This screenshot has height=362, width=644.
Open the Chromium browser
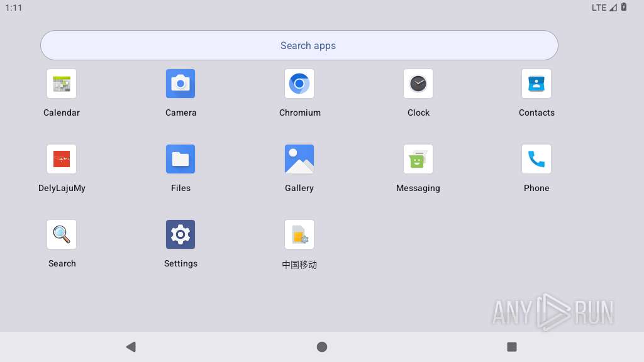point(299,84)
